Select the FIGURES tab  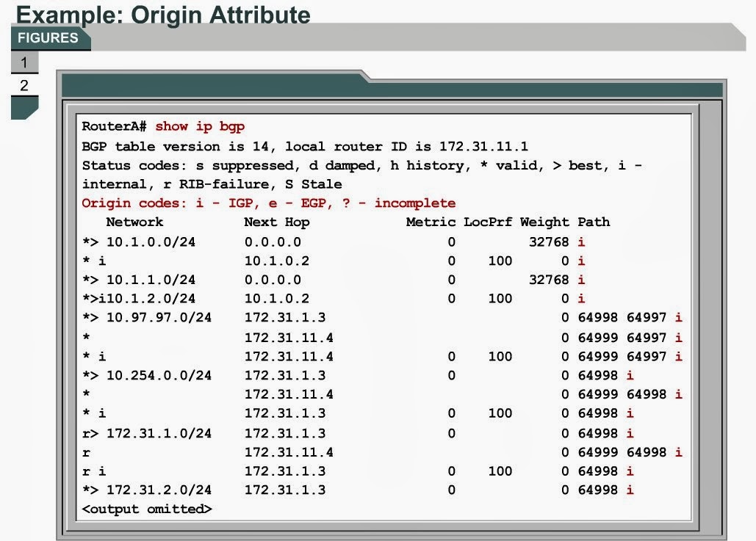click(x=47, y=38)
